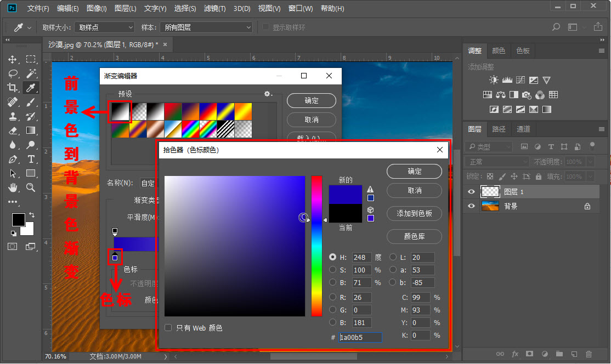Open 颜色库 button
The height and width of the screenshot is (364, 611).
point(414,236)
